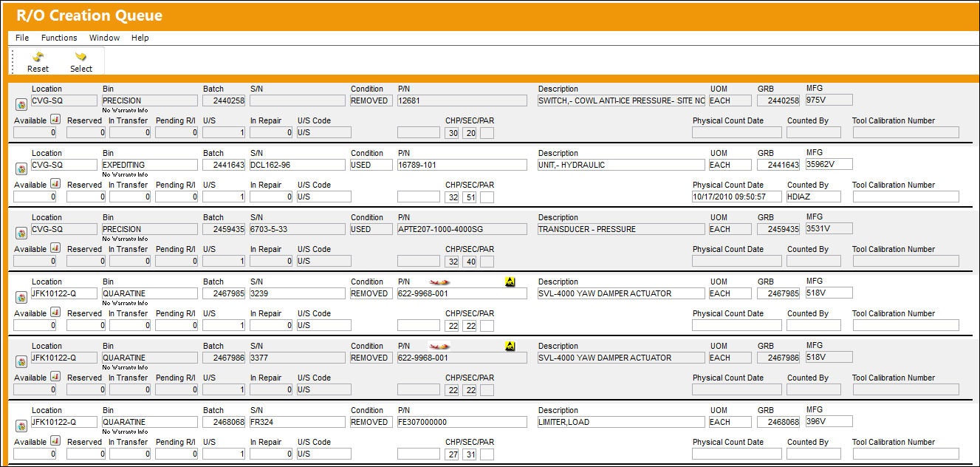This screenshot has height=467, width=980.
Task: Click GRB field 2459435
Action: click(x=778, y=229)
